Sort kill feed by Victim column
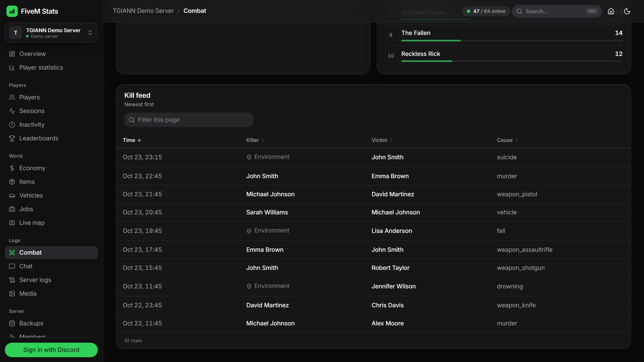 point(382,140)
